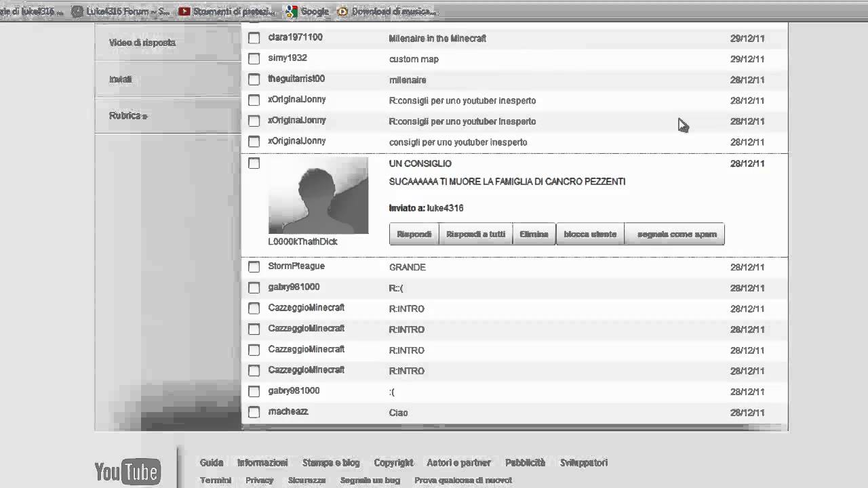Tick the clara1971100 message checkbox
868x488 pixels.
(254, 38)
